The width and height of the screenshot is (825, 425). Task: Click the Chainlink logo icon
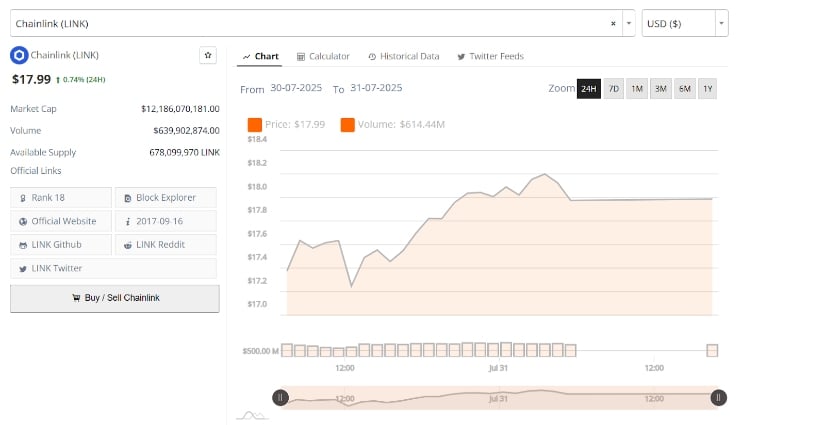click(19, 55)
